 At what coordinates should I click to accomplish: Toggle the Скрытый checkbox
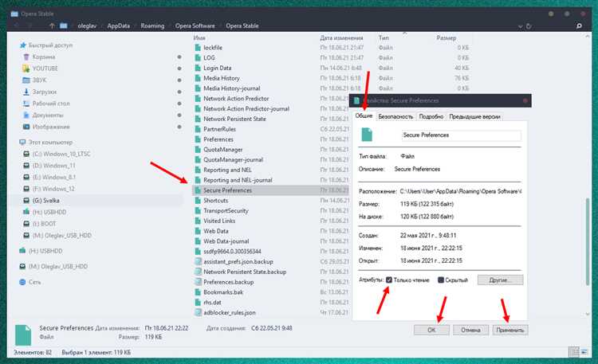[441, 280]
